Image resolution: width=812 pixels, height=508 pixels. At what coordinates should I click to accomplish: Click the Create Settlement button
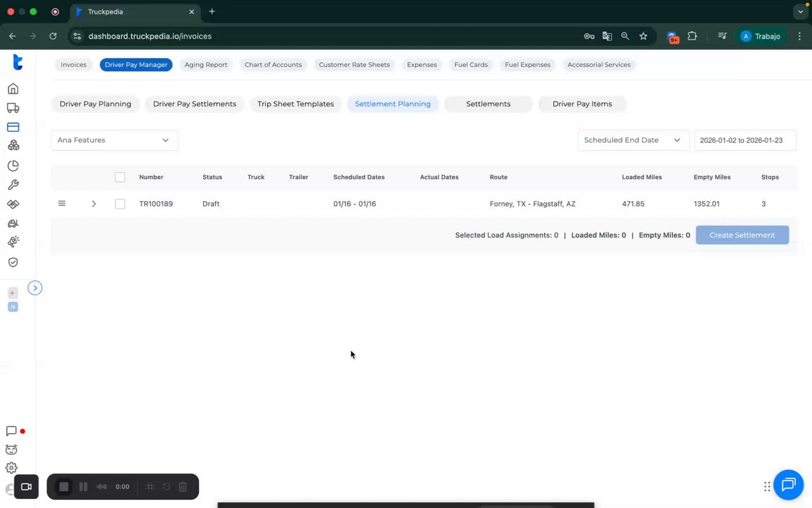pyautogui.click(x=742, y=235)
